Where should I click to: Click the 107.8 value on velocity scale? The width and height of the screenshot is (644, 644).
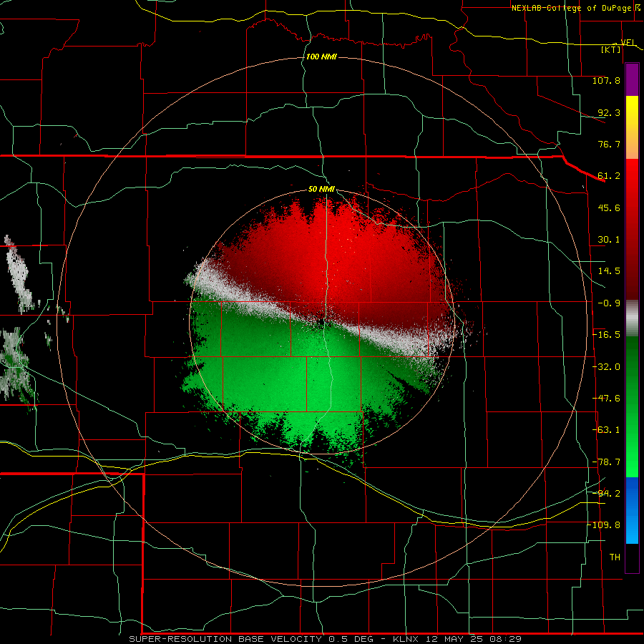click(606, 80)
